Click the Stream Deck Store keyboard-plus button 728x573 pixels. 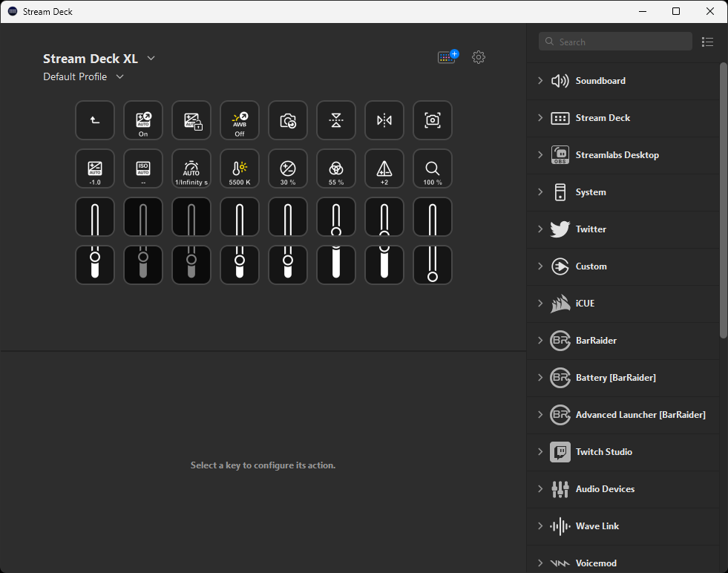pos(447,57)
